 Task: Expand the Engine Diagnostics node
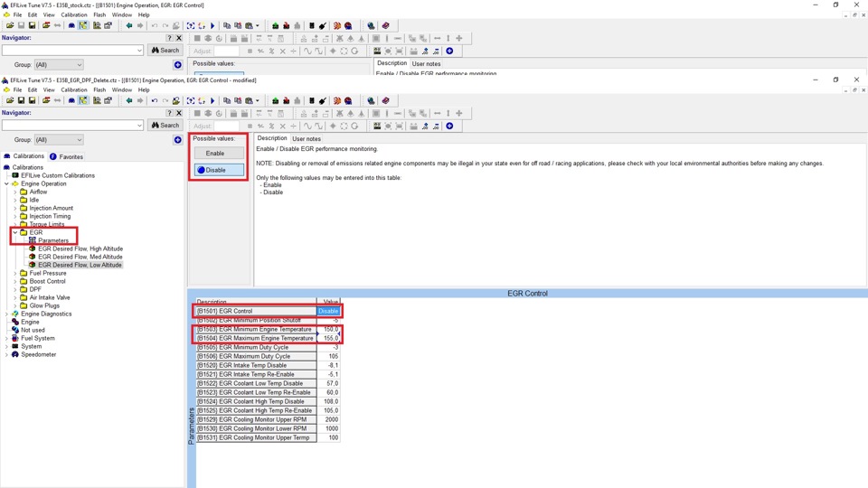point(6,314)
